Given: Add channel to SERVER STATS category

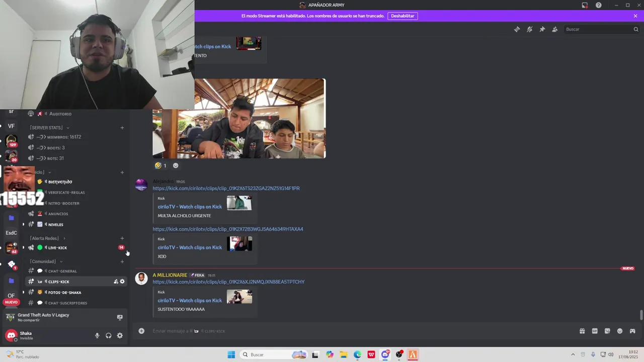Looking at the screenshot, I should [122, 128].
